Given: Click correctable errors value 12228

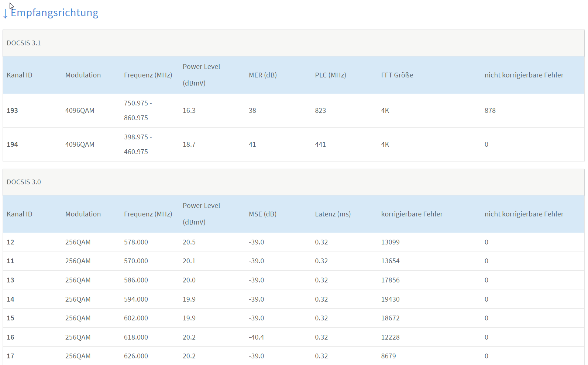Looking at the screenshot, I should (390, 337).
